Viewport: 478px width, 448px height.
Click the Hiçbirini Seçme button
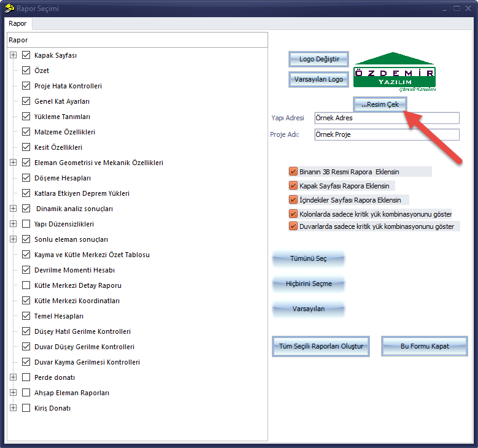[308, 284]
